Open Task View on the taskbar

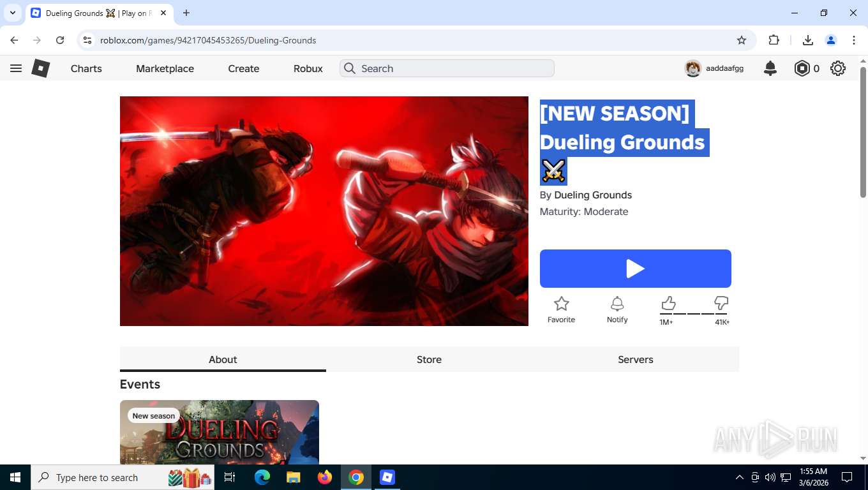coord(230,477)
